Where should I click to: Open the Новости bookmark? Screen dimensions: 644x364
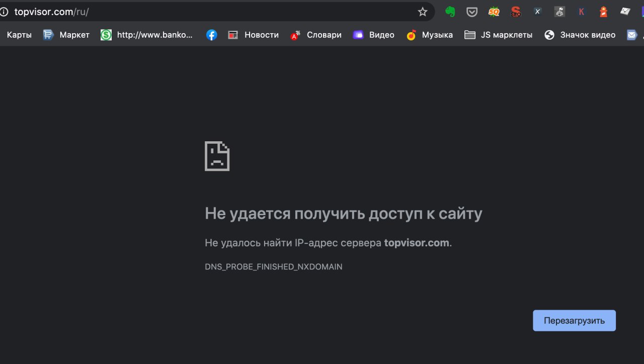(x=253, y=35)
